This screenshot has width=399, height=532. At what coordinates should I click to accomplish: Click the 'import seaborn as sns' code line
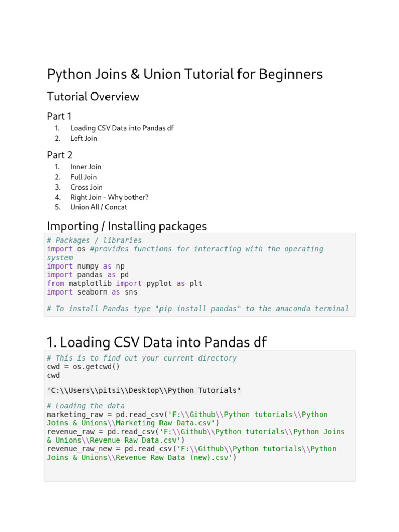tap(92, 292)
